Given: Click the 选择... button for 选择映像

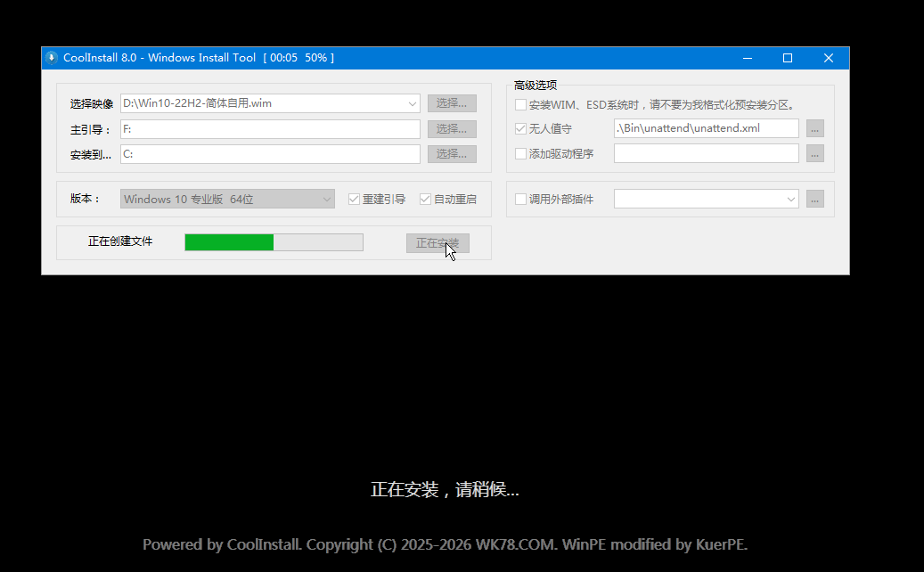Looking at the screenshot, I should pos(452,103).
